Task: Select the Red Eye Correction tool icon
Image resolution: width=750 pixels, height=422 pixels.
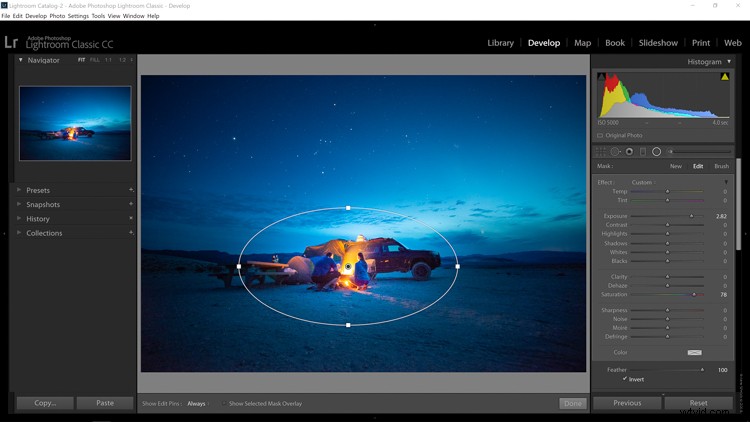Action: tap(629, 152)
